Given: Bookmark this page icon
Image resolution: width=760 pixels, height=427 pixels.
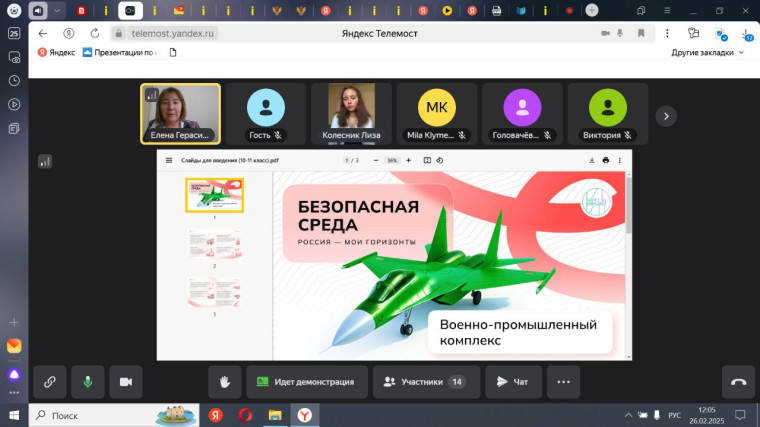Looking at the screenshot, I should coord(641,33).
